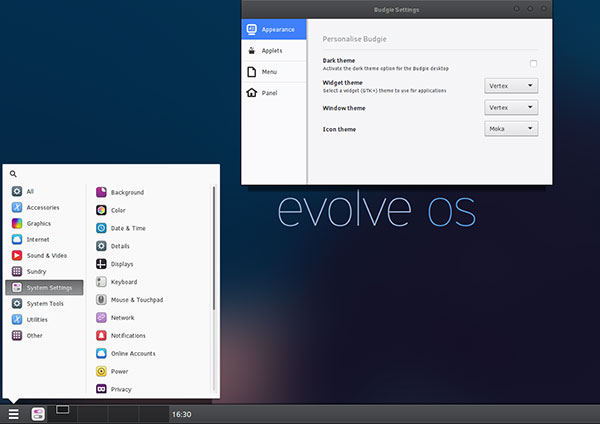This screenshot has width=600, height=424.
Task: Open the Color settings icon
Action: 101,210
